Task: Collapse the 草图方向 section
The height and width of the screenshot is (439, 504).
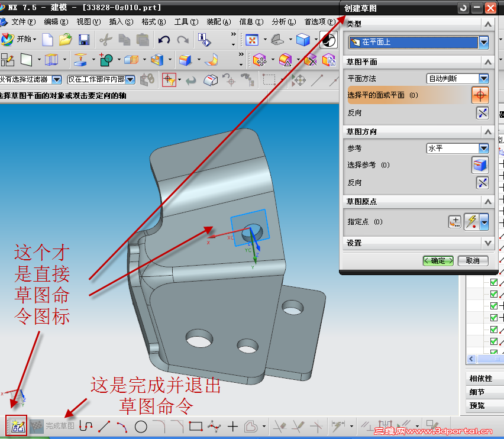Action: click(488, 132)
